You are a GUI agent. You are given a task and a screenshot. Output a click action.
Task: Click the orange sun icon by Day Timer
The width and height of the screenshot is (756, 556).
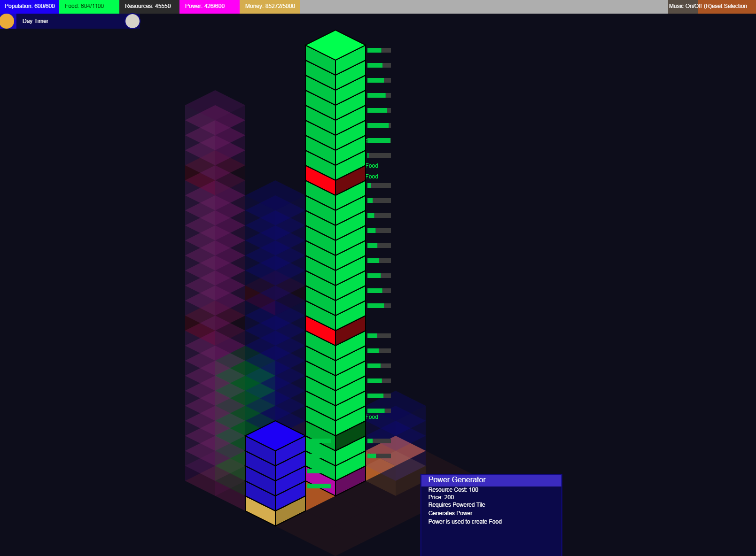(7, 21)
